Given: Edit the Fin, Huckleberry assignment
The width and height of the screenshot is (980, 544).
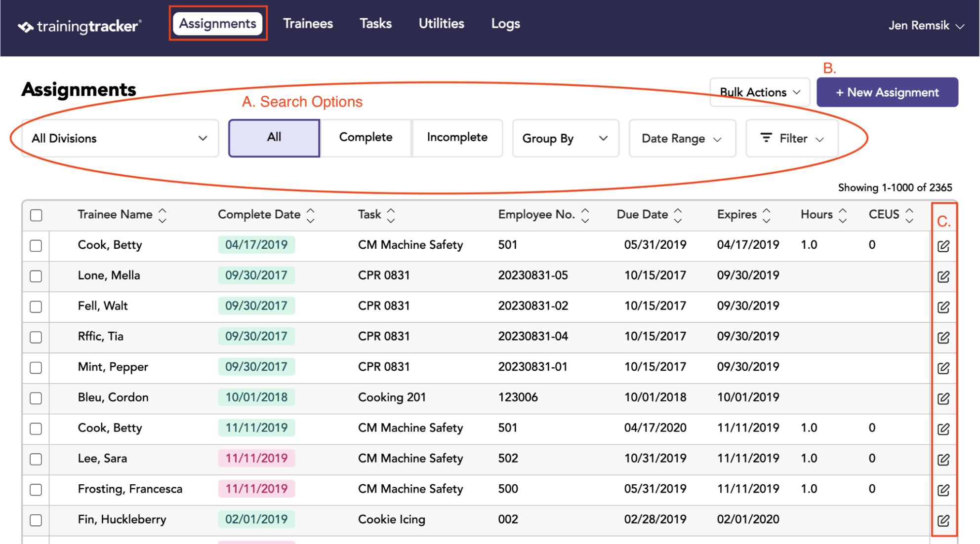Looking at the screenshot, I should click(943, 520).
